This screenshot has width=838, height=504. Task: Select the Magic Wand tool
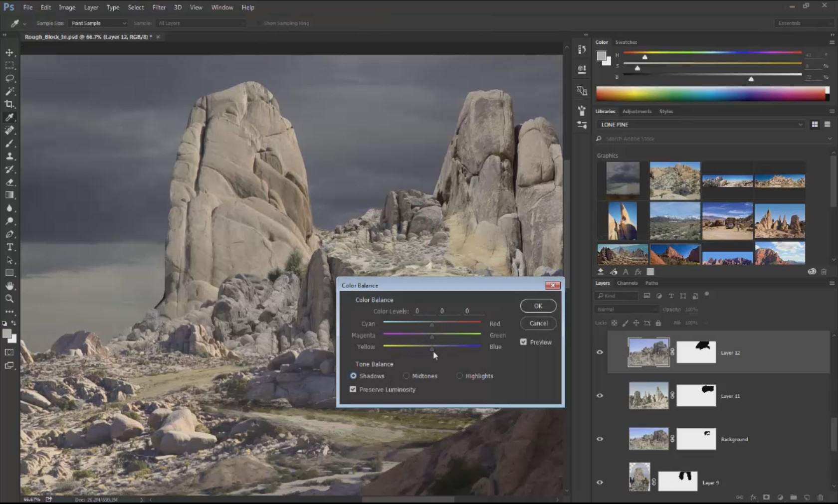9,91
